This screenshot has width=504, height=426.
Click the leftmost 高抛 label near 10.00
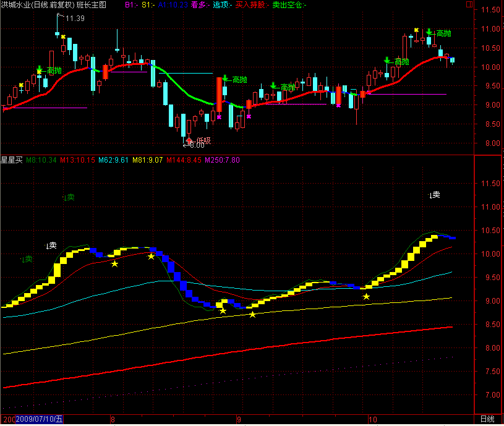pyautogui.click(x=54, y=70)
